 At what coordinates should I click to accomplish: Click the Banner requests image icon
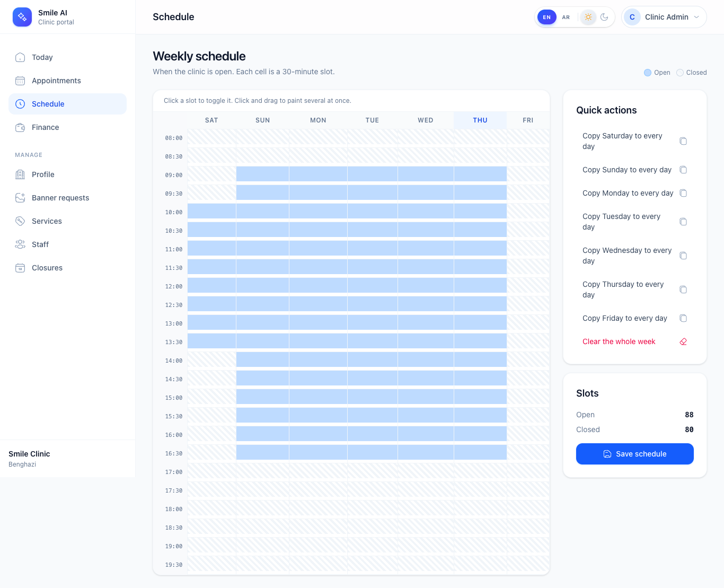tap(20, 198)
